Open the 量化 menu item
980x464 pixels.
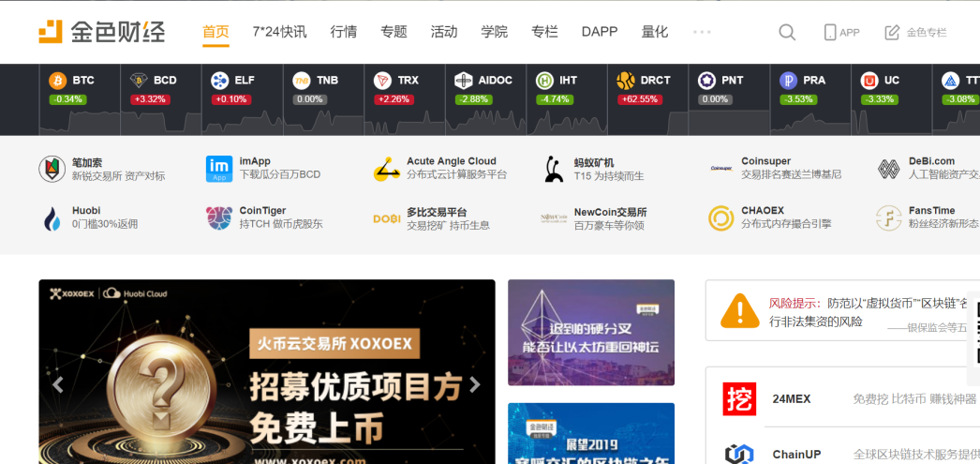tap(654, 32)
